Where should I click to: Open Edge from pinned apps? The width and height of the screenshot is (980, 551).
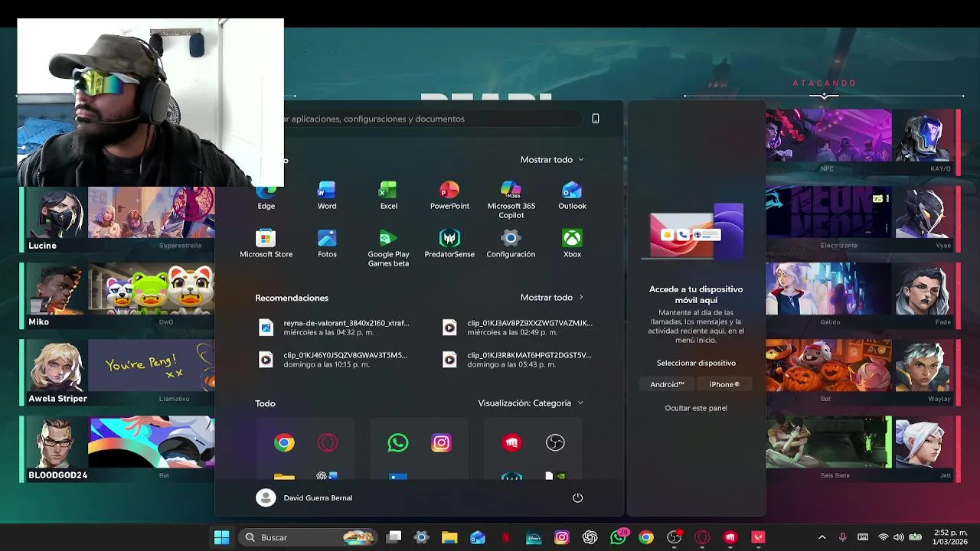pyautogui.click(x=266, y=197)
